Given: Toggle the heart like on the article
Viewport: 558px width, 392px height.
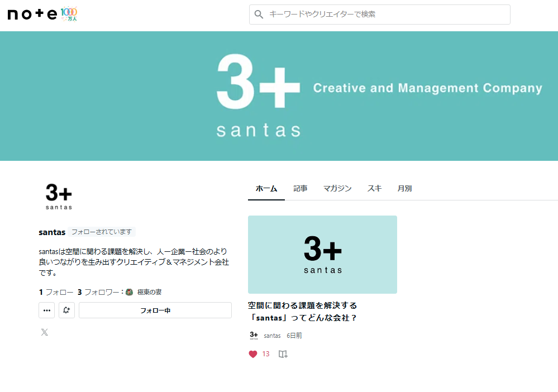Looking at the screenshot, I should tap(253, 354).
